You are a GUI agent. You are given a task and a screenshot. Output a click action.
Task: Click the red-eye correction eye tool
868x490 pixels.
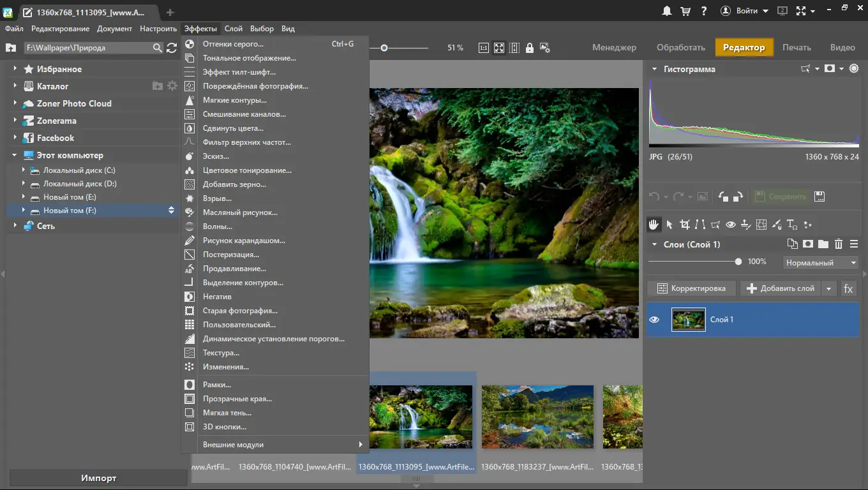[x=731, y=225]
